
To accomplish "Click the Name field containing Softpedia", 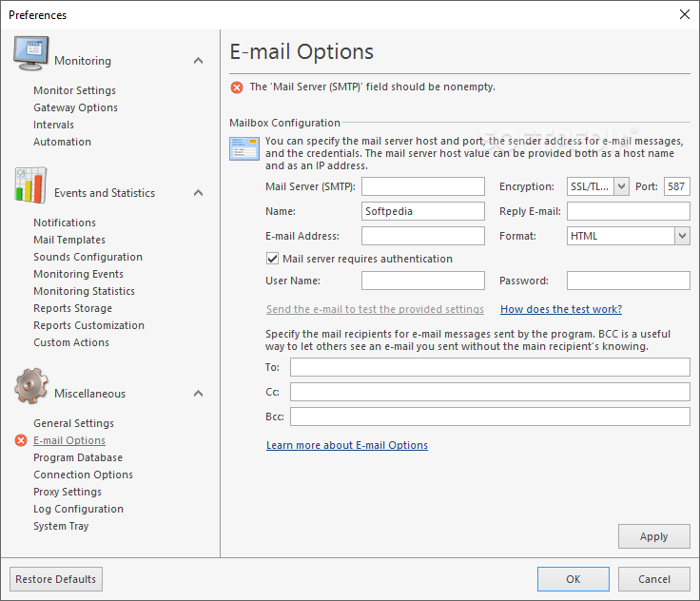I will [x=423, y=211].
